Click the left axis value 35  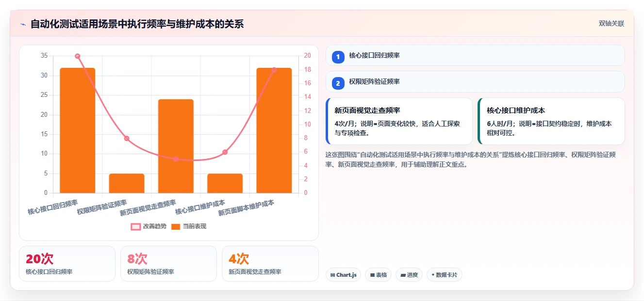click(44, 56)
